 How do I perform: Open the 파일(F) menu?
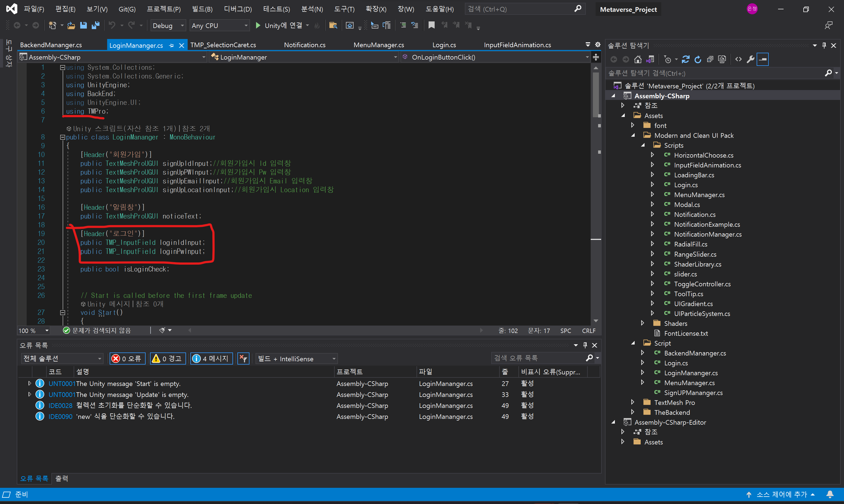[x=34, y=9]
